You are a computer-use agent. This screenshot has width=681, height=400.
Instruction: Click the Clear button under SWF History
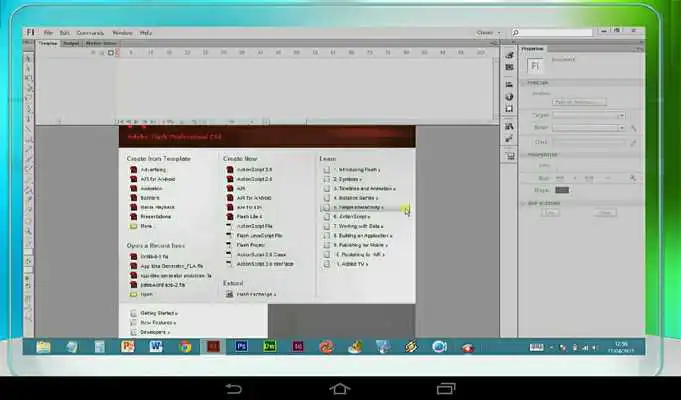[x=605, y=213]
